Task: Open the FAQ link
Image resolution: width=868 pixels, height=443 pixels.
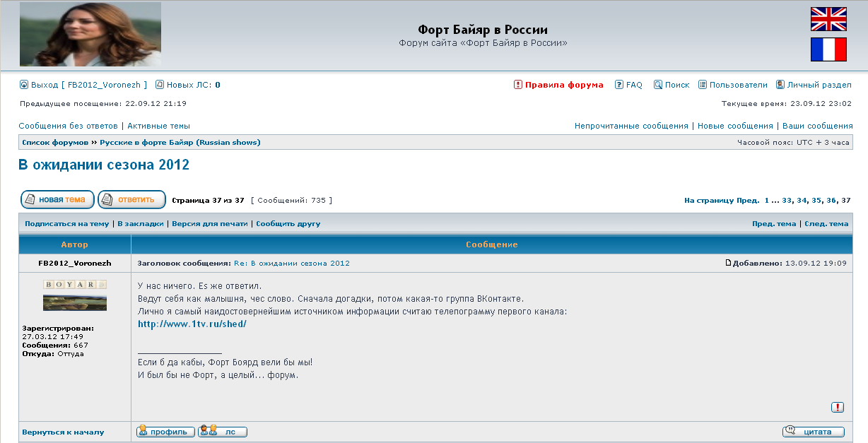Action: [634, 85]
